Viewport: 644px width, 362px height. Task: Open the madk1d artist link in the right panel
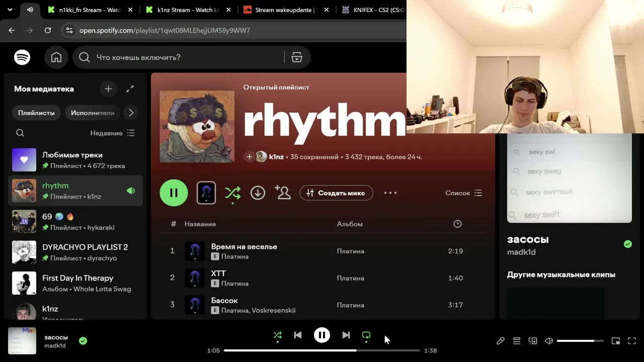click(521, 252)
